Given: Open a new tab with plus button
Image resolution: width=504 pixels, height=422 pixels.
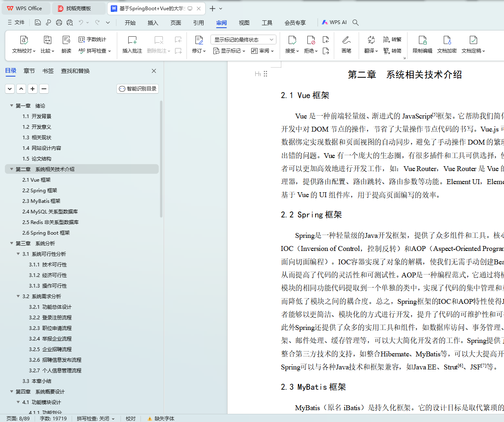Looking at the screenshot, I should point(213,8).
